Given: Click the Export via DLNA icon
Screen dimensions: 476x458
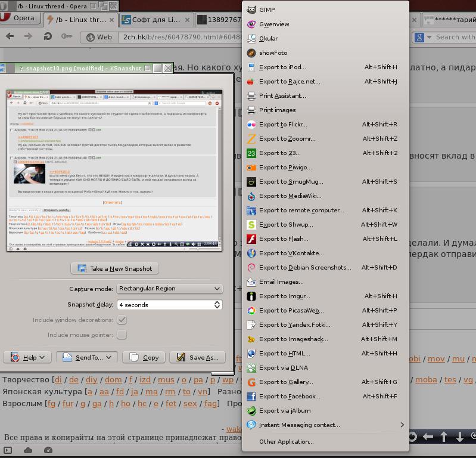Looking at the screenshot, I should click(251, 368).
